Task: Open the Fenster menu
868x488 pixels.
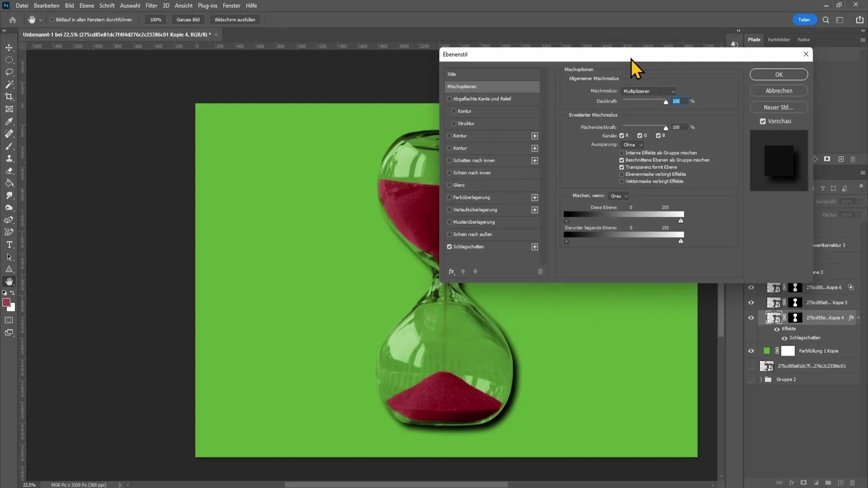Action: tap(231, 5)
